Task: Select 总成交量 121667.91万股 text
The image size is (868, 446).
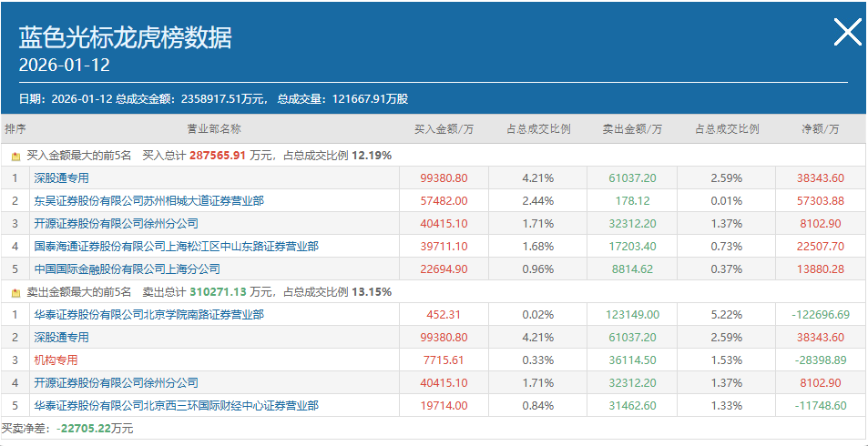Action: [x=342, y=99]
